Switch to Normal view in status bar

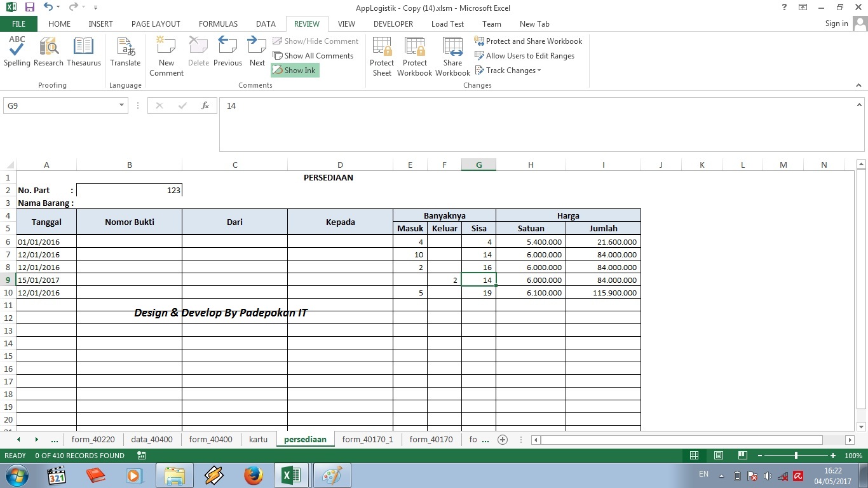695,456
